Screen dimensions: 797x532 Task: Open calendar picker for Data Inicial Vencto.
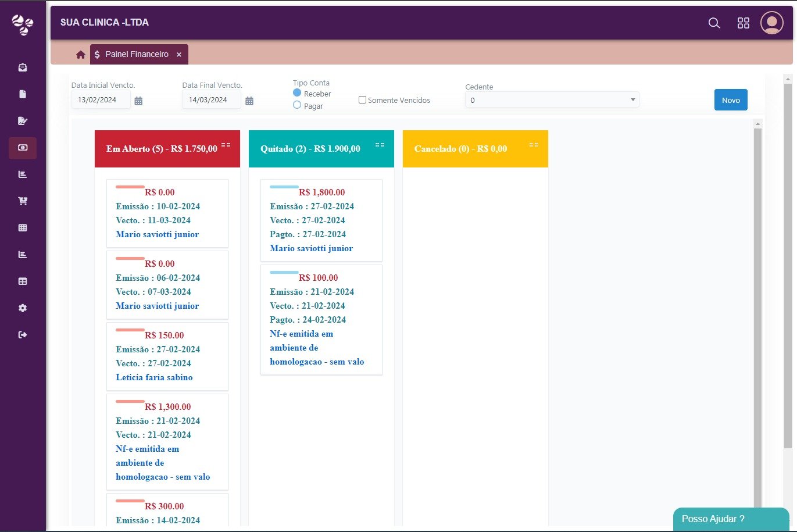pyautogui.click(x=138, y=101)
